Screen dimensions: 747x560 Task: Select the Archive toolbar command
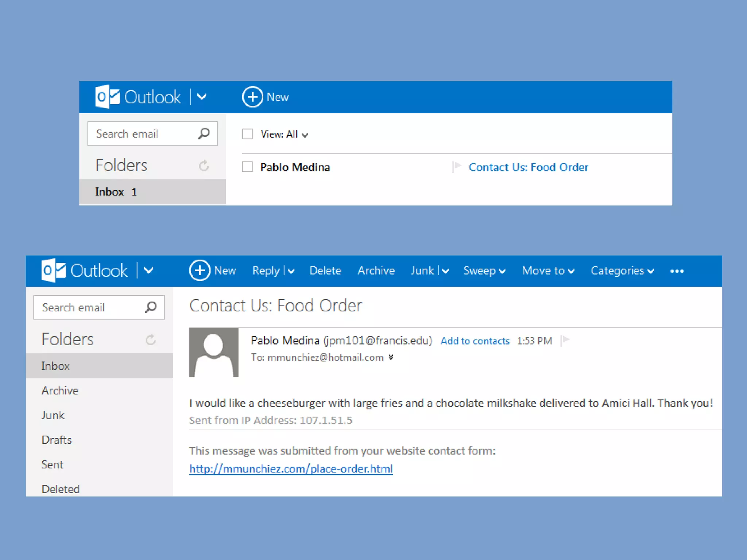point(376,271)
